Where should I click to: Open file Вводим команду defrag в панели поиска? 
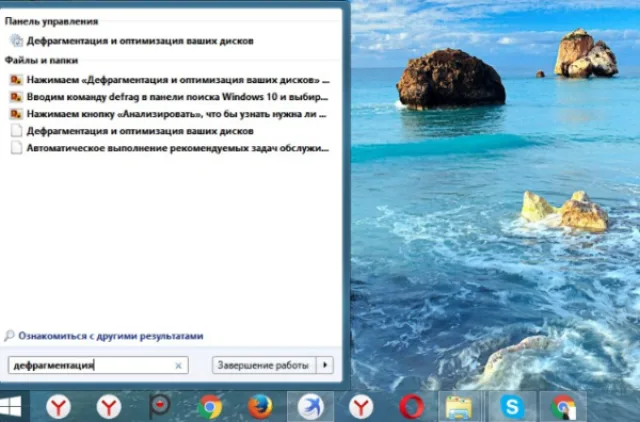tap(169, 97)
